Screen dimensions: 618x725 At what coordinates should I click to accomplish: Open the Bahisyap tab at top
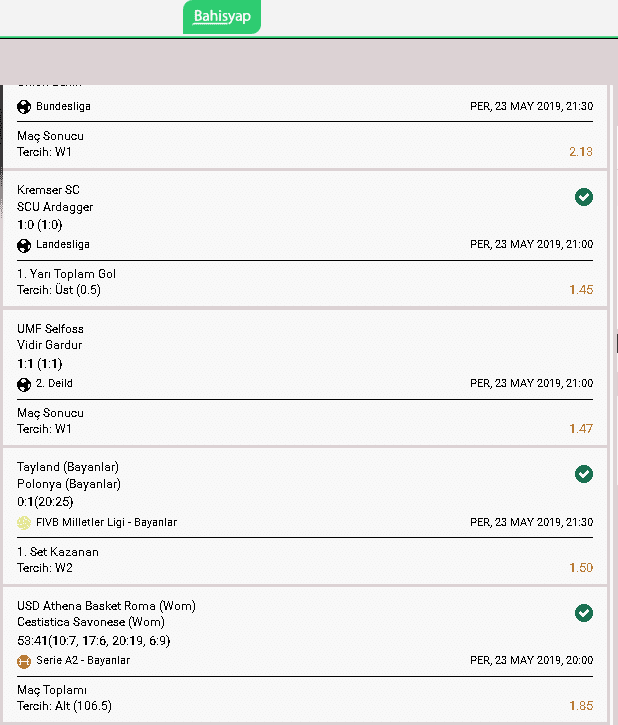click(222, 17)
